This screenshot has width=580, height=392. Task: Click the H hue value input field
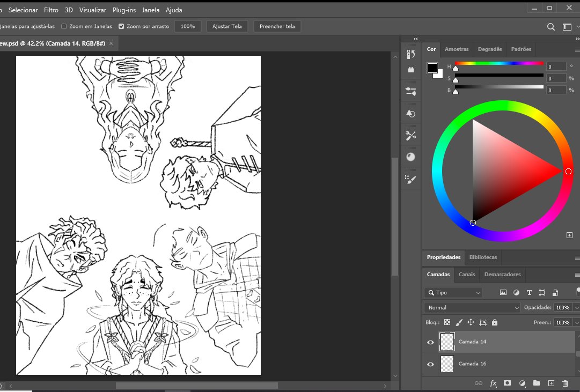click(556, 66)
